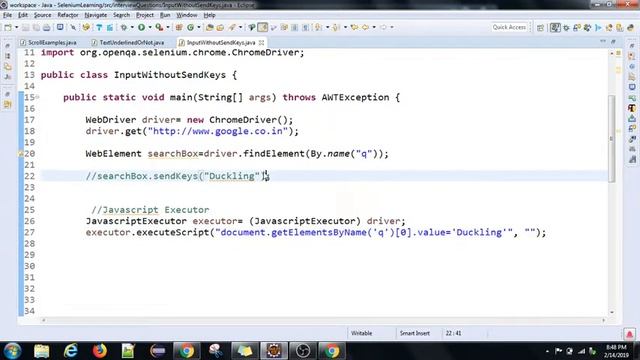
Task: Open the Navigate menu
Action: coord(96,15)
